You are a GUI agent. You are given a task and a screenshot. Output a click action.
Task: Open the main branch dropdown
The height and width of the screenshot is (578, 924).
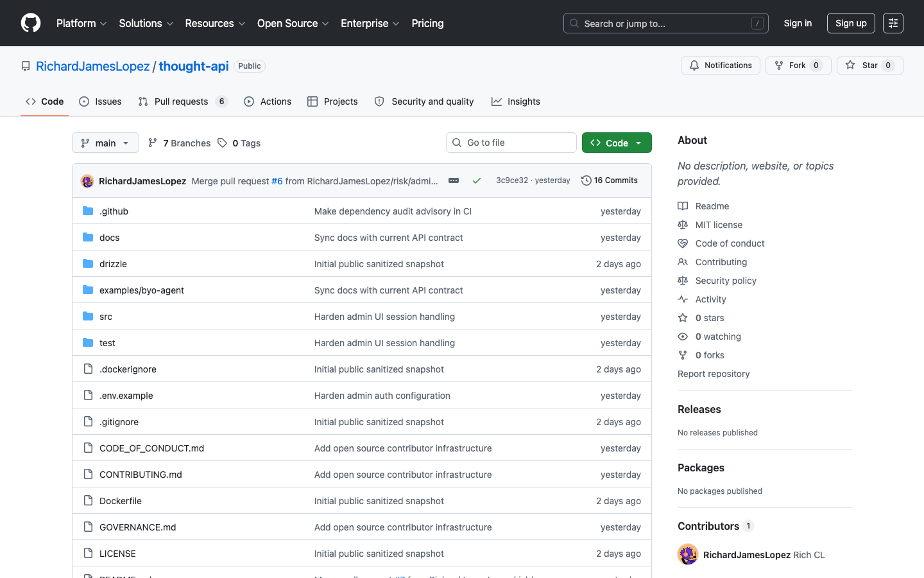105,143
